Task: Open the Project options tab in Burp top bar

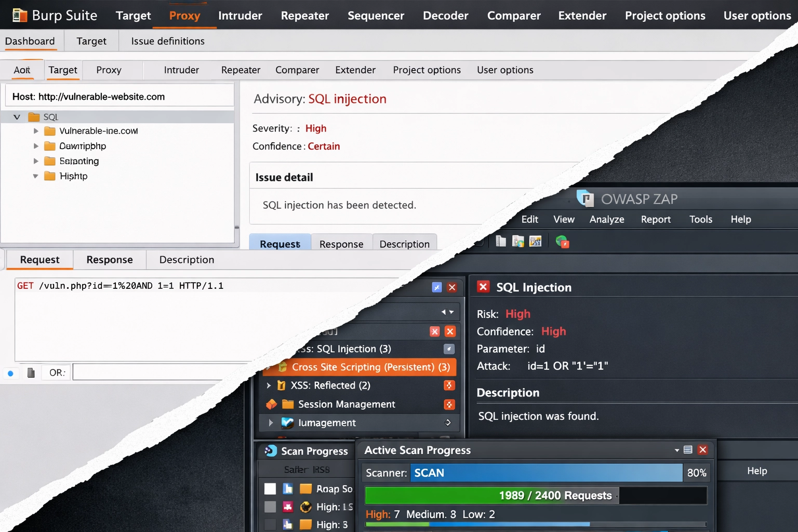Action: [x=665, y=16]
